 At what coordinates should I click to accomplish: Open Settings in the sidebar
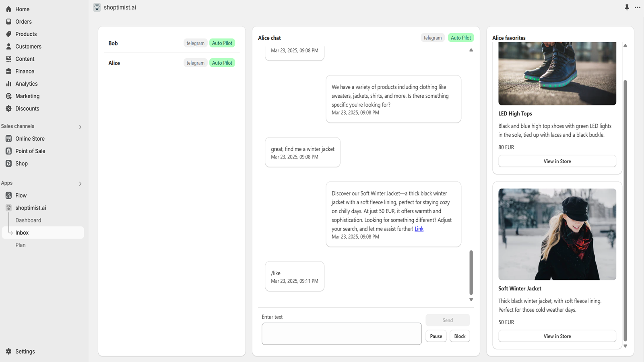coord(25,352)
